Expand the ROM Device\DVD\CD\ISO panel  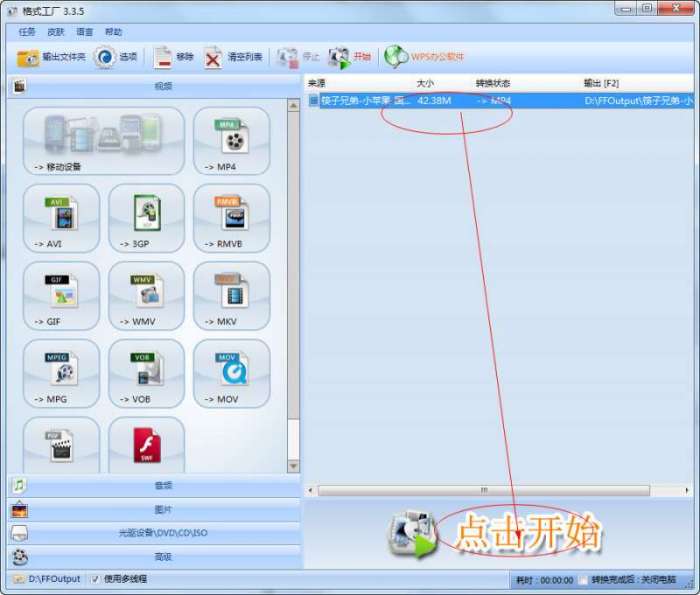coord(154,533)
